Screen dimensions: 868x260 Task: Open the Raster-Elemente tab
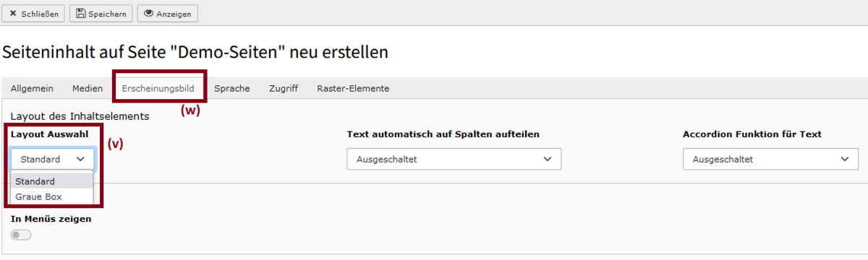click(x=353, y=88)
